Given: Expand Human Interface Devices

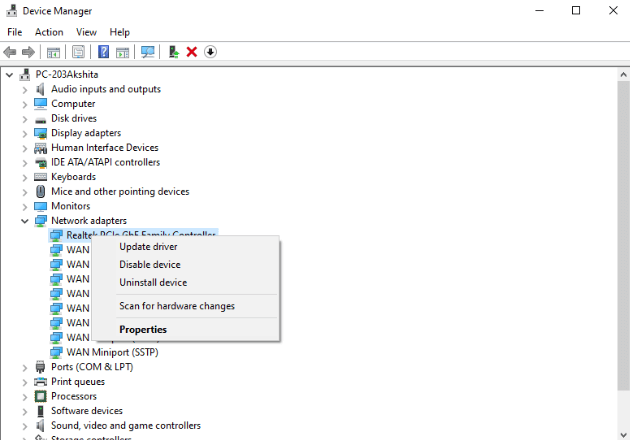Looking at the screenshot, I should 25,148.
